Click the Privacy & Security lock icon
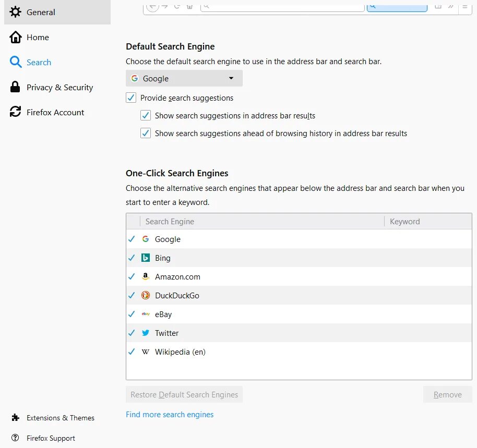 16,87
